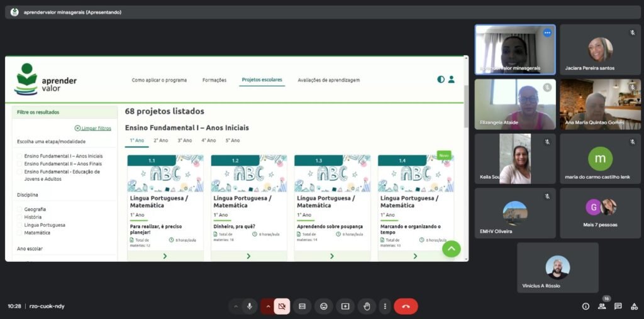Click the raise hand icon
The height and width of the screenshot is (319, 644).
click(x=367, y=306)
